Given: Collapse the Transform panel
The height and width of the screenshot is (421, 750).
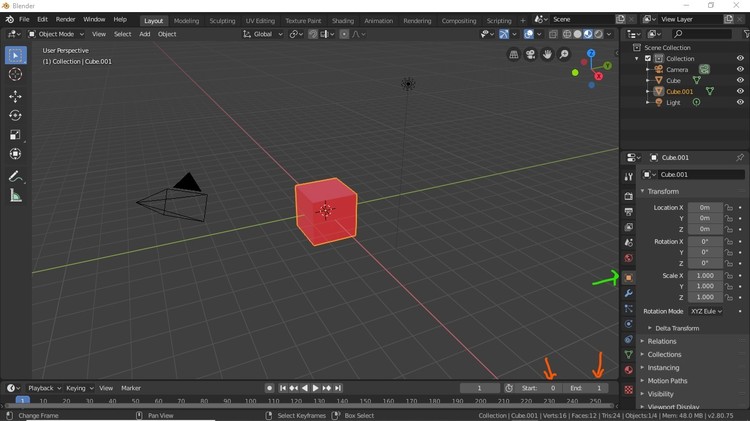Looking at the screenshot, I should pos(662,191).
